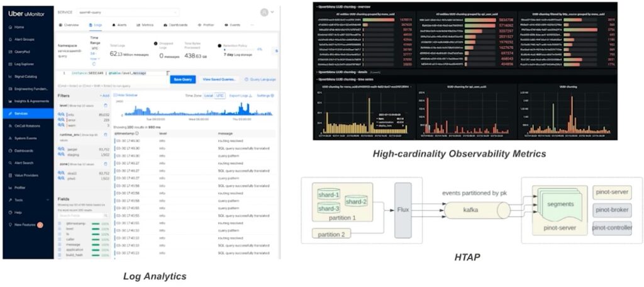Click the New Features notification badge
The width and height of the screenshot is (644, 287).
40,225
